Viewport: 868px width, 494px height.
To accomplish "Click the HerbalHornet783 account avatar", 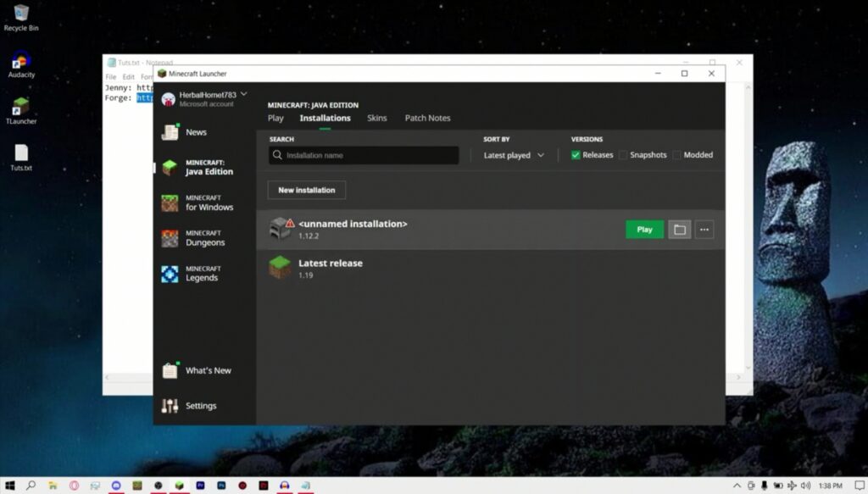I will pyautogui.click(x=169, y=99).
